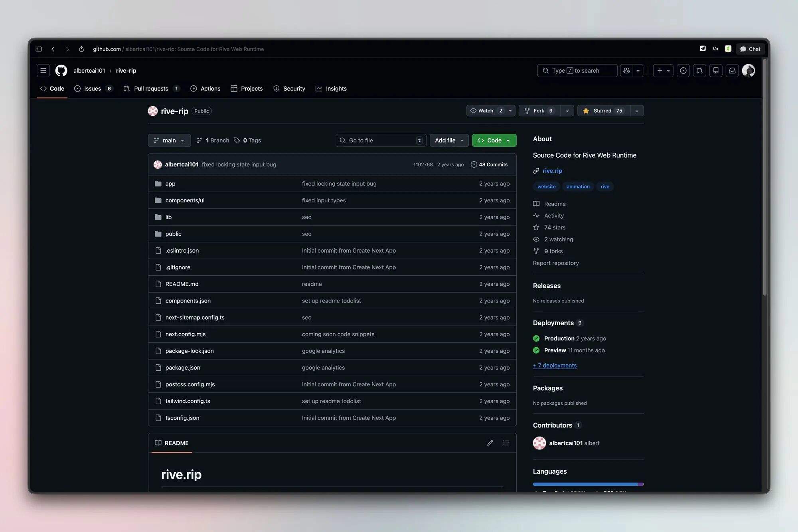
Task: Open the 48 Commits history link
Action: [489, 164]
